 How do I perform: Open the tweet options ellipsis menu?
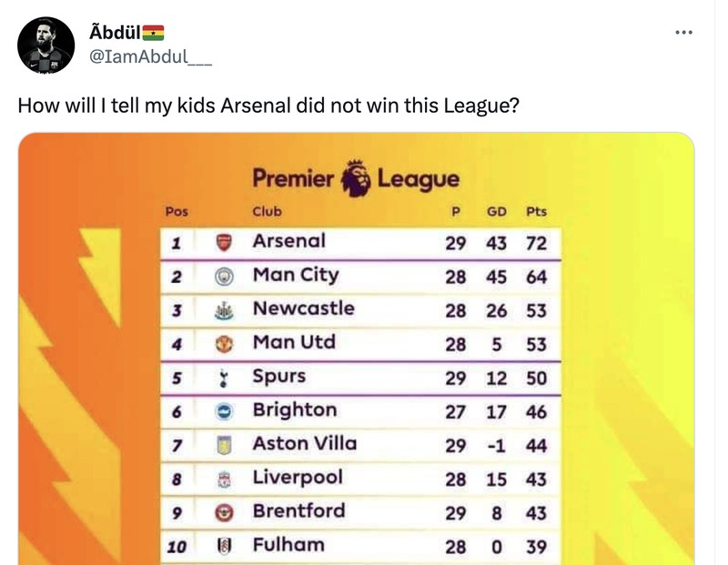point(683,31)
